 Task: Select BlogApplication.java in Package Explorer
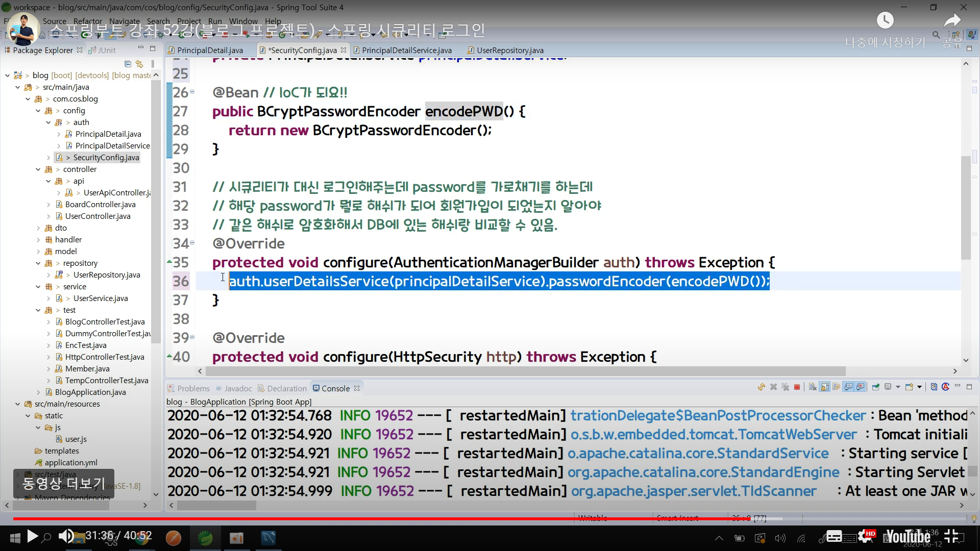[x=86, y=392]
